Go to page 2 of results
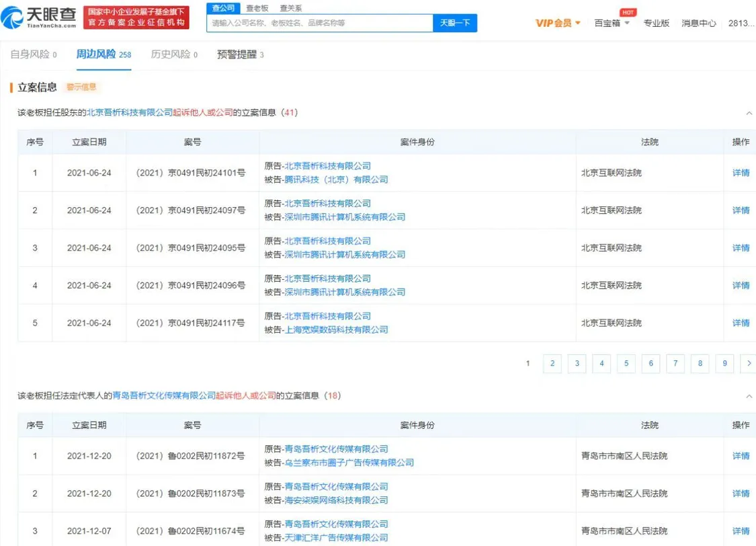The height and width of the screenshot is (546, 756). click(552, 364)
